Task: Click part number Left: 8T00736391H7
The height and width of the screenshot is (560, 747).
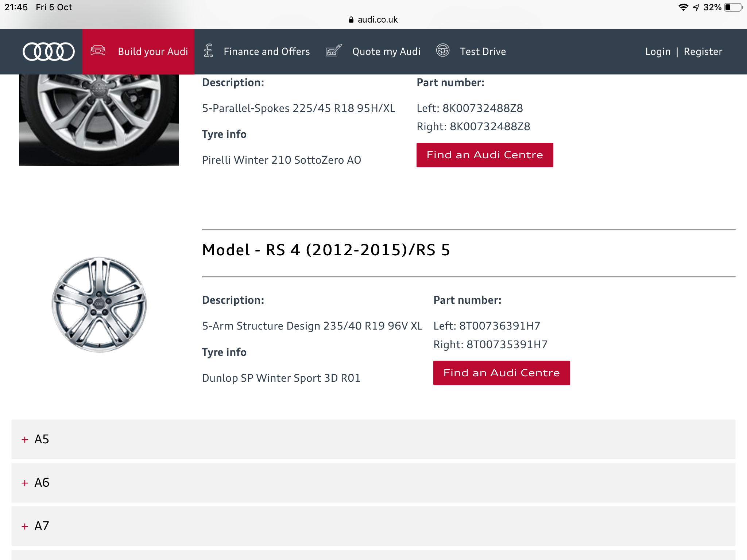Action: tap(487, 326)
